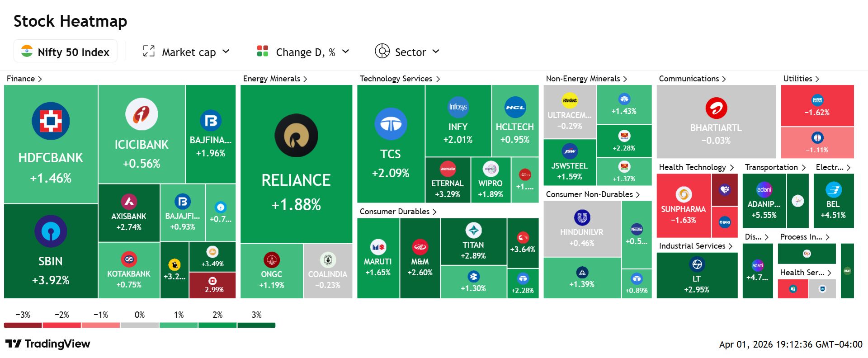Viewport: 868px width, 358px height.
Task: Expand the Utilities sector header
Action: click(802, 79)
